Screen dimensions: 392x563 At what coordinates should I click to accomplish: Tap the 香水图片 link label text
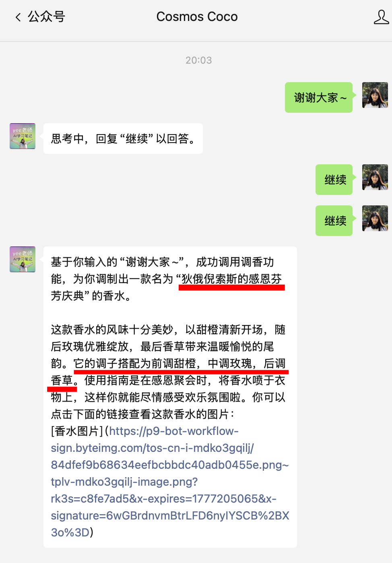[77, 431]
